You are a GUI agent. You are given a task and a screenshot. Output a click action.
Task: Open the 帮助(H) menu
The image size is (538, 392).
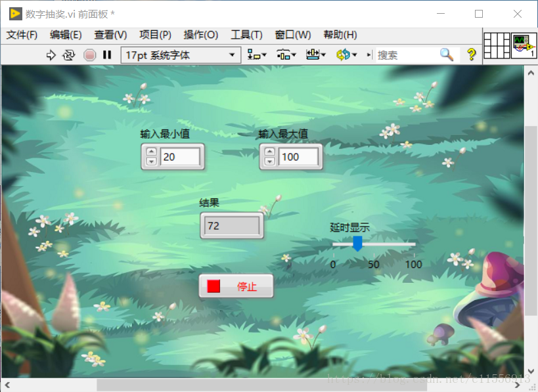tap(340, 35)
